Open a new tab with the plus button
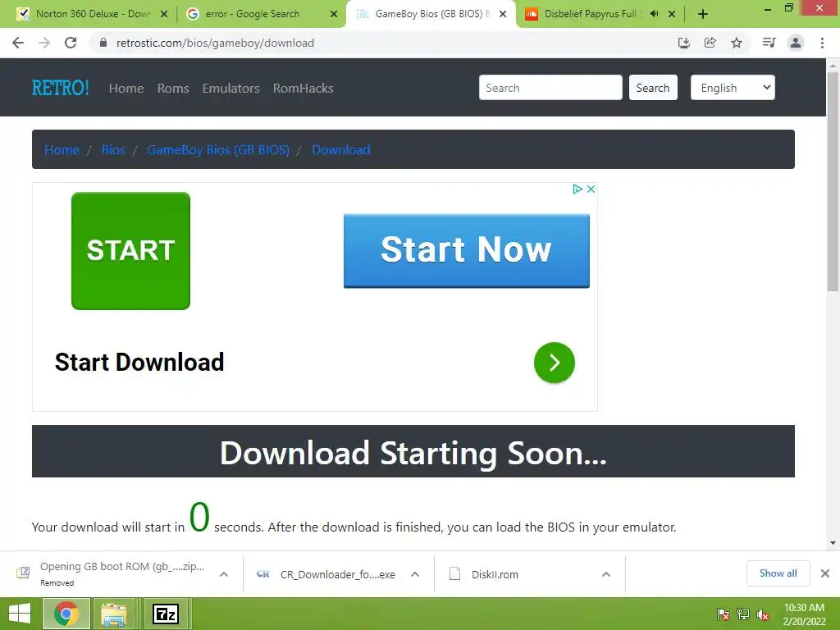Image resolution: width=840 pixels, height=630 pixels. pos(703,15)
